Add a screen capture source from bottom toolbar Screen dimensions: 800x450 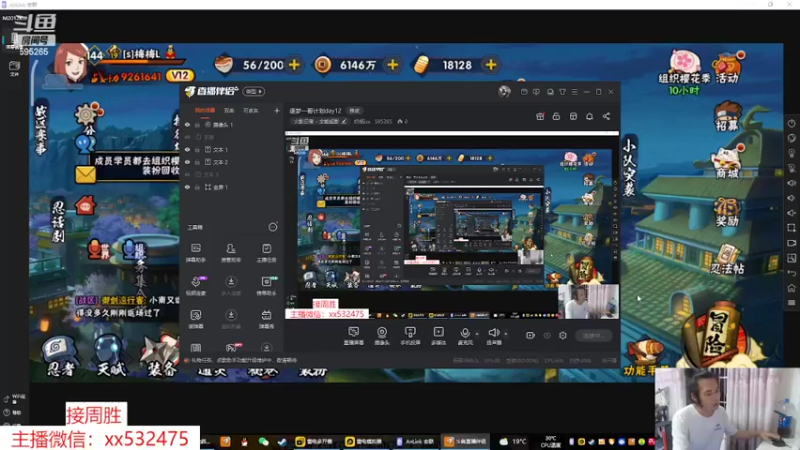click(x=354, y=336)
